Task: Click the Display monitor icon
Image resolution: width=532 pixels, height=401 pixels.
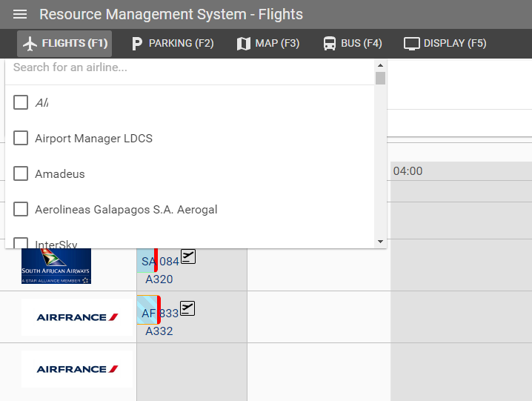Action: [x=412, y=44]
